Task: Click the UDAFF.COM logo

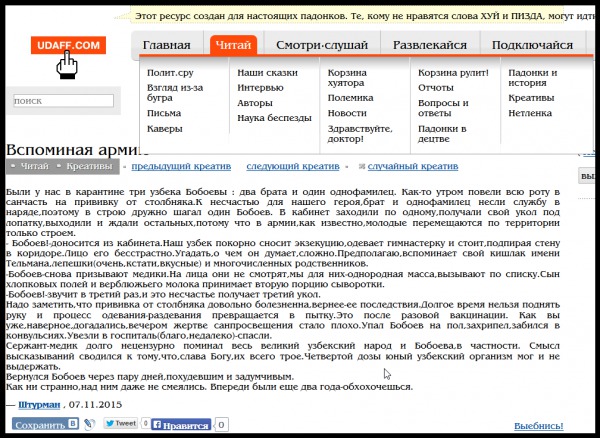Action: pyautogui.click(x=68, y=46)
